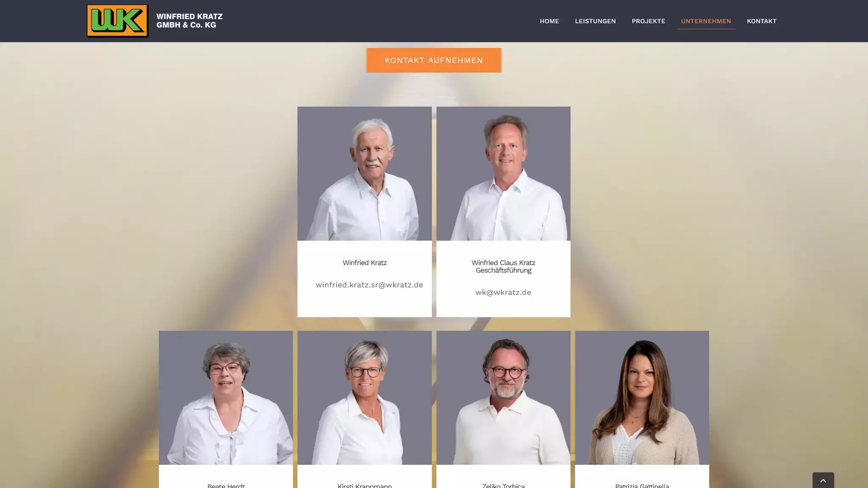Click Winfried Claus Kratz's portrait photo
The height and width of the screenshot is (488, 868).
503,174
